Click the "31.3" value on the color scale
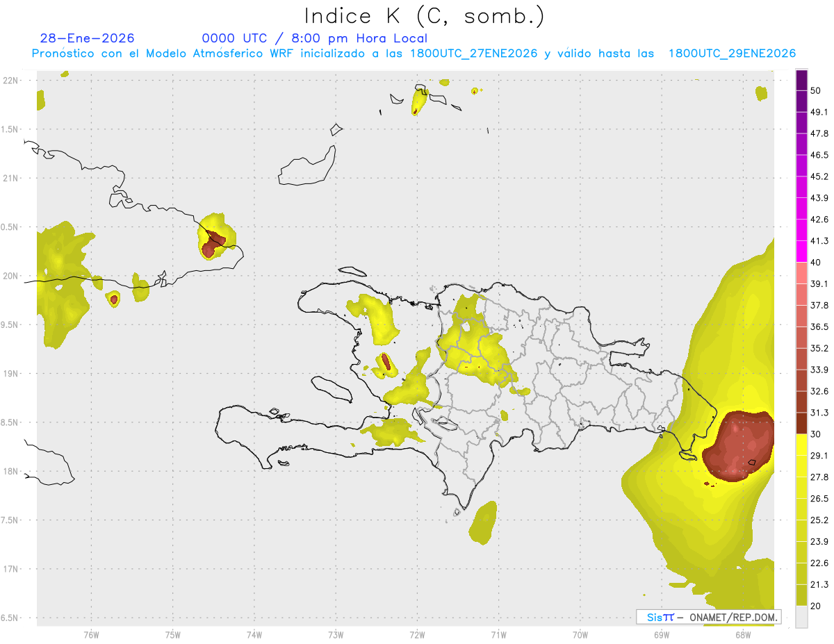The image size is (834, 644). 819,413
